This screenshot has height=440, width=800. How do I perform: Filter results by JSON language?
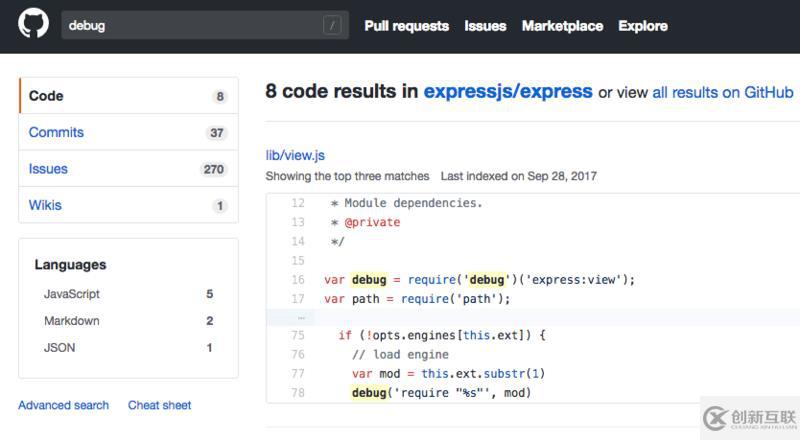click(59, 348)
